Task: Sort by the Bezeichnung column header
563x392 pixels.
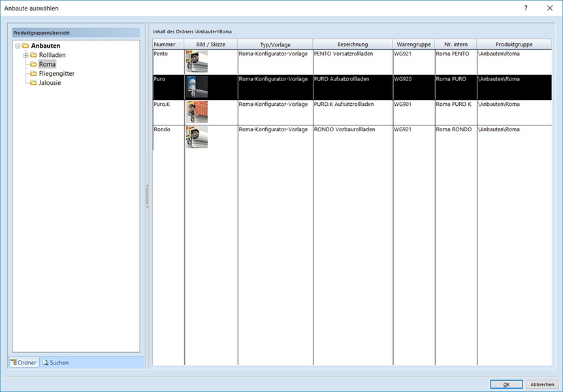Action: click(353, 44)
